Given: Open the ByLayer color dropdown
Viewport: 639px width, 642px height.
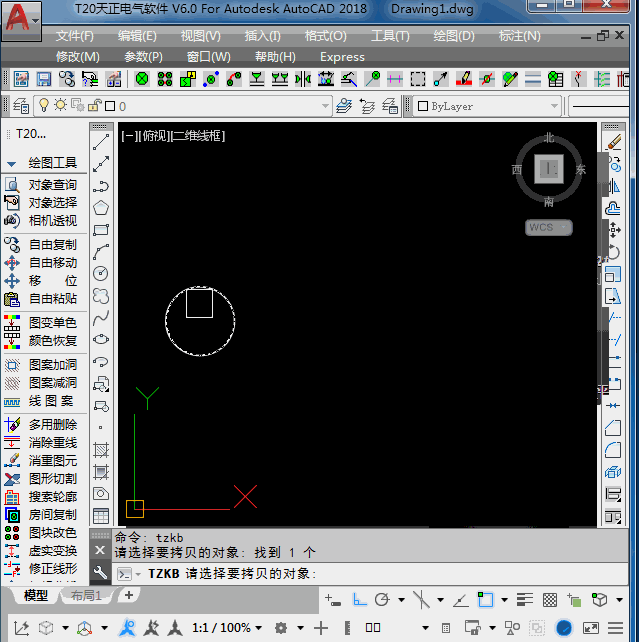Looking at the screenshot, I should click(554, 106).
